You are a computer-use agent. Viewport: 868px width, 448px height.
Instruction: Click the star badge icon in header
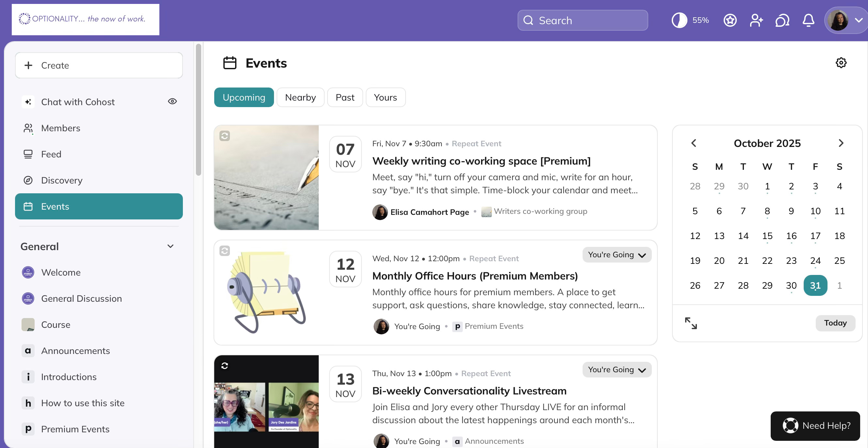pyautogui.click(x=730, y=21)
